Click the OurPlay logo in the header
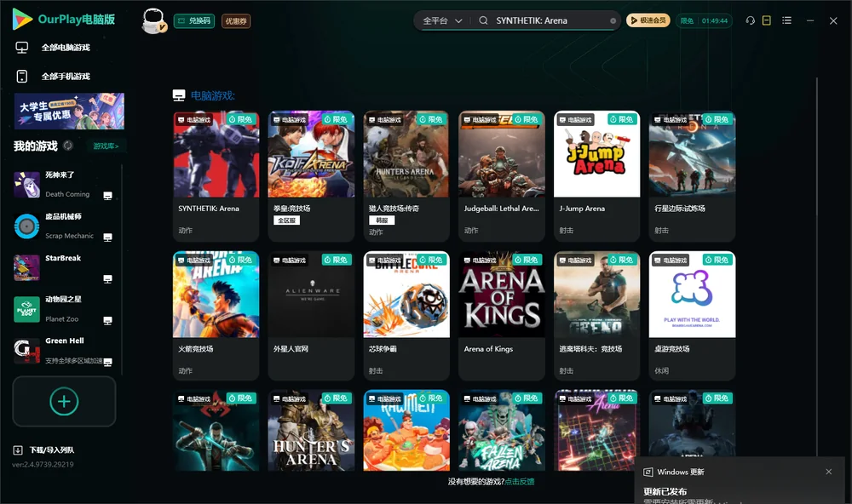This screenshot has width=852, height=504. pos(64,20)
